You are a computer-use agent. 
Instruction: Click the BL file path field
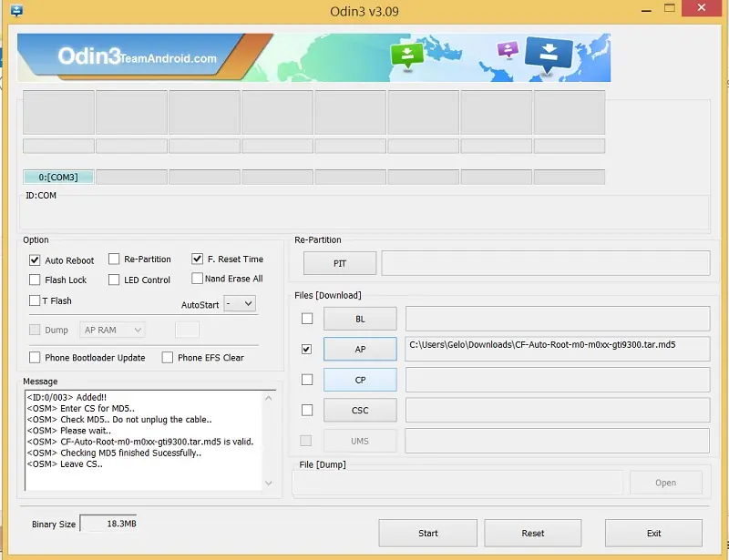click(558, 319)
